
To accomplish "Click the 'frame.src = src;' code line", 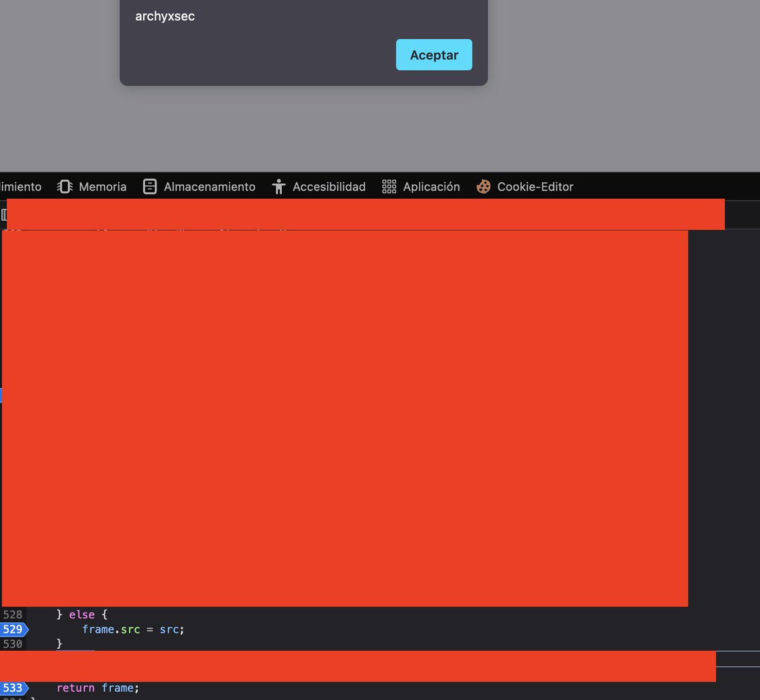I will click(133, 629).
